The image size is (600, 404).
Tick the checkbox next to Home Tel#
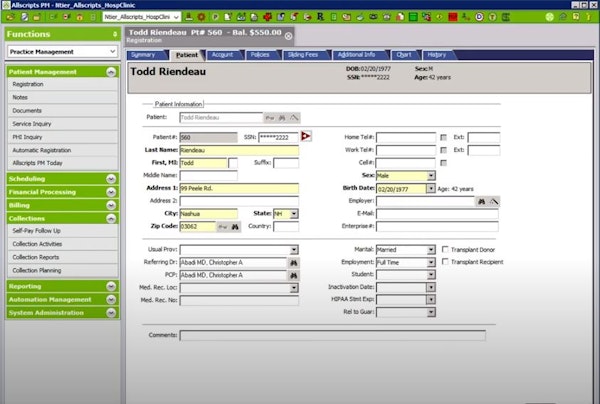[x=443, y=137]
